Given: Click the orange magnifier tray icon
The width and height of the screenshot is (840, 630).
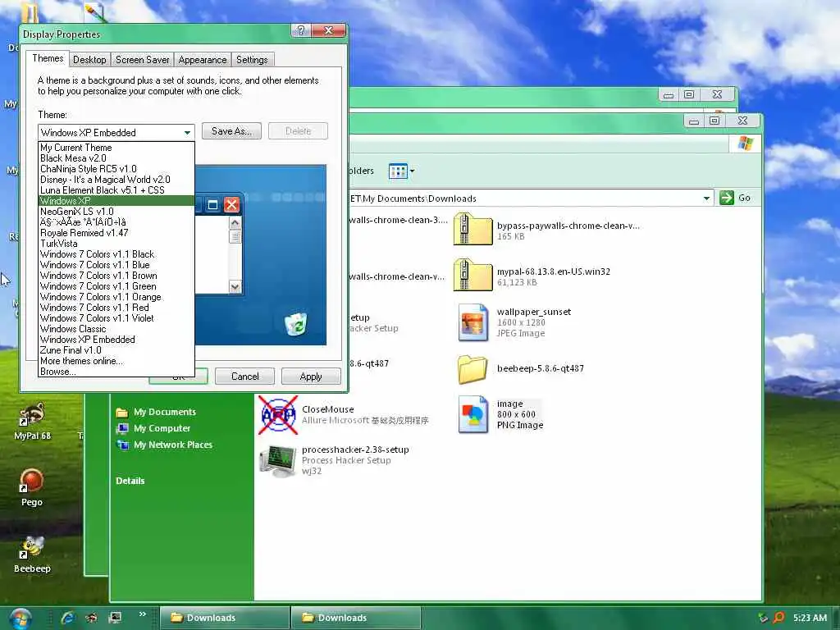Looking at the screenshot, I should [778, 618].
